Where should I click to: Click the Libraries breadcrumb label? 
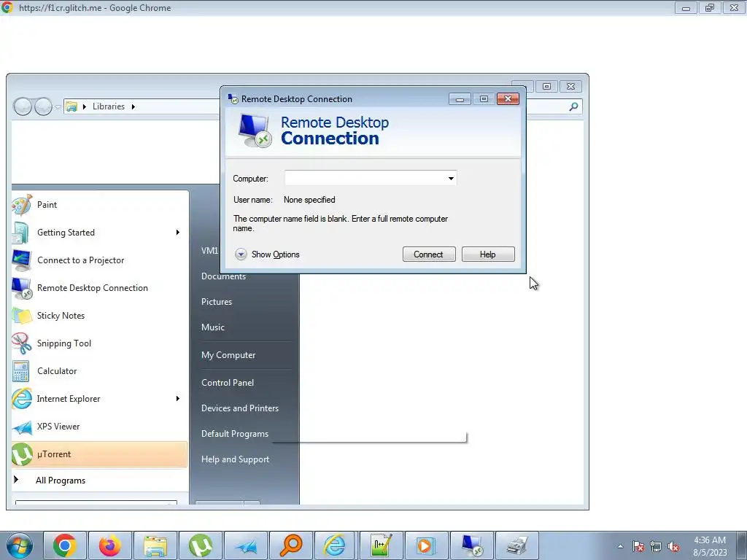click(109, 106)
